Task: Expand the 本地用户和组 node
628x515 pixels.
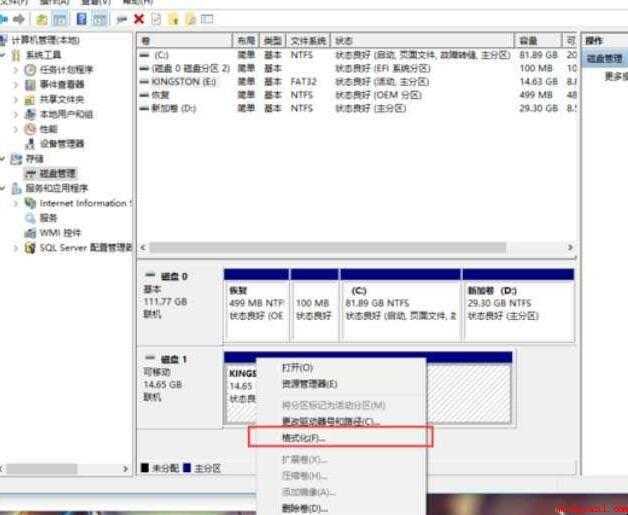Action: pos(16,114)
